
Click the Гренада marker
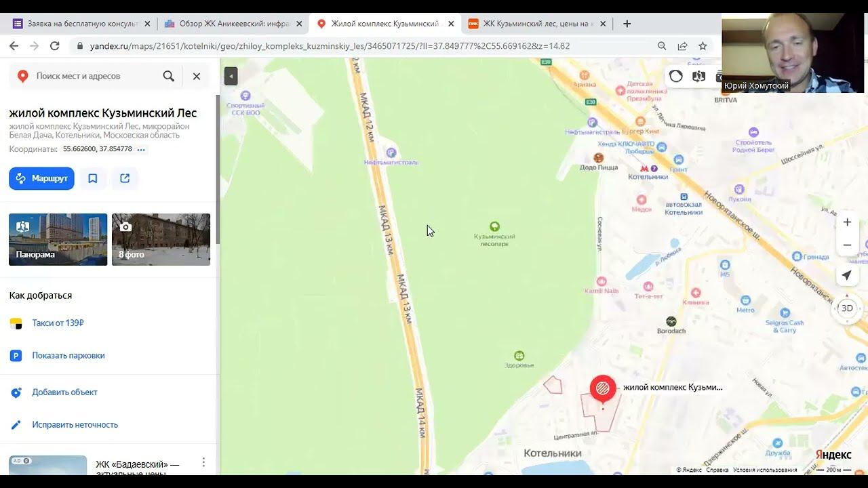click(x=796, y=257)
